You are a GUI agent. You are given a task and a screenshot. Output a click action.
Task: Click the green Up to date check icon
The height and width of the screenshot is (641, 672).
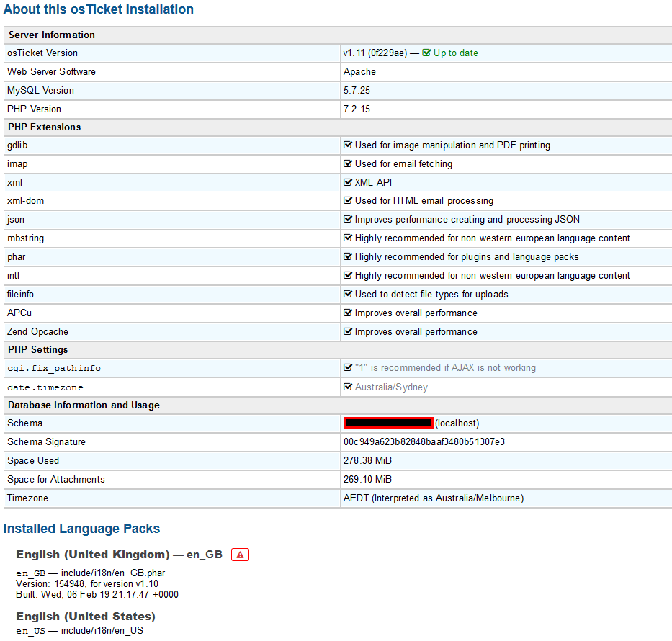[426, 53]
